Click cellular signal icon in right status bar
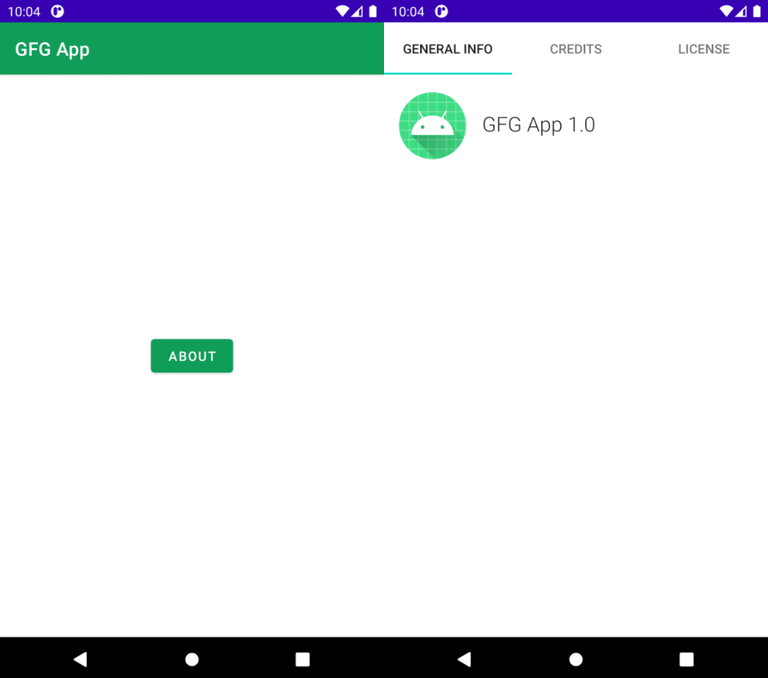The height and width of the screenshot is (678, 768). click(741, 11)
